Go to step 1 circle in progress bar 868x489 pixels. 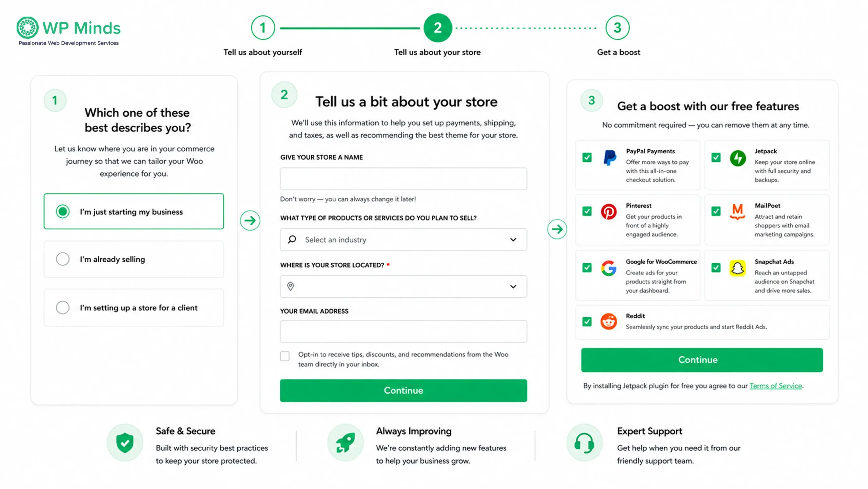[263, 27]
